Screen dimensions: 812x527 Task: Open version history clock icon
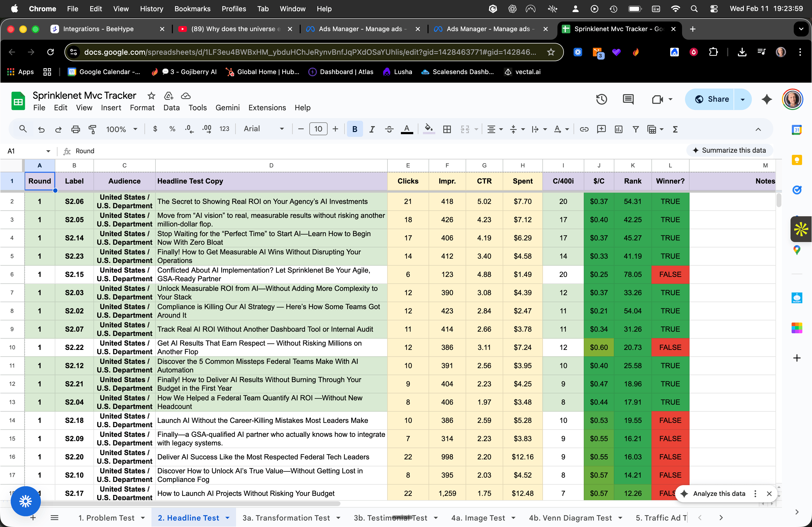pyautogui.click(x=601, y=99)
